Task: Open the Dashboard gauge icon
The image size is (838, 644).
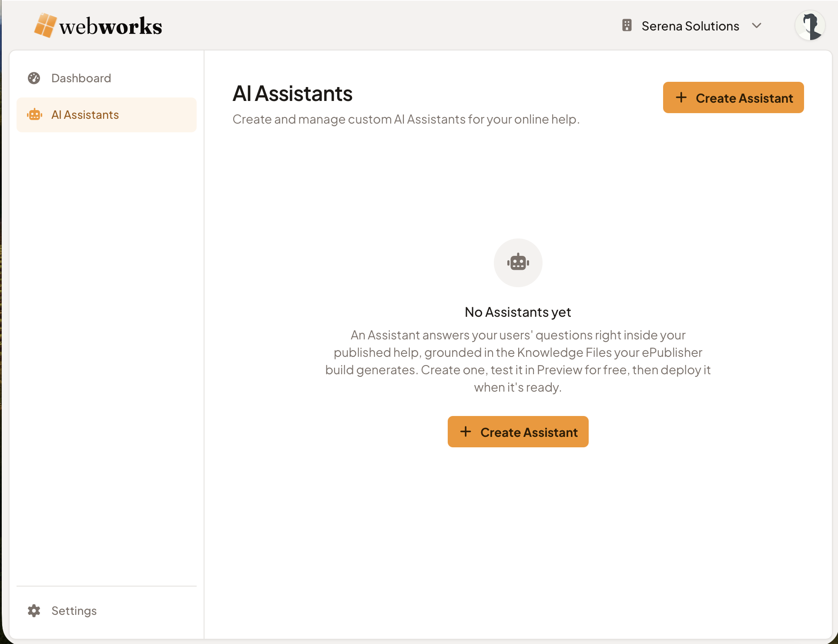Action: tap(34, 78)
